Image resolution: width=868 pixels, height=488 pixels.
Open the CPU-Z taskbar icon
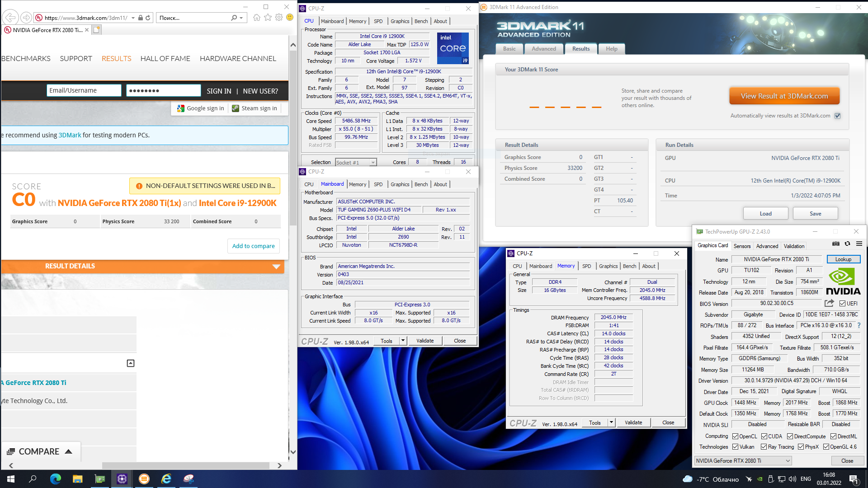122,479
